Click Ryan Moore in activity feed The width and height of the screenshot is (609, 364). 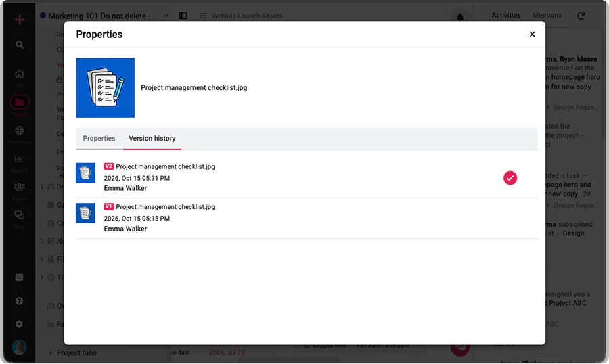pyautogui.click(x=579, y=59)
